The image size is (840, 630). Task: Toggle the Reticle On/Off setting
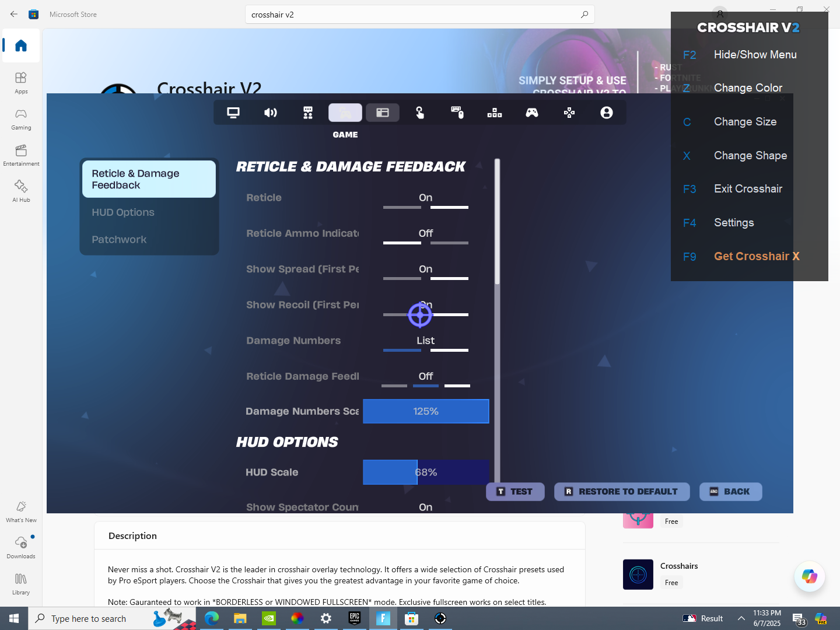click(x=426, y=201)
